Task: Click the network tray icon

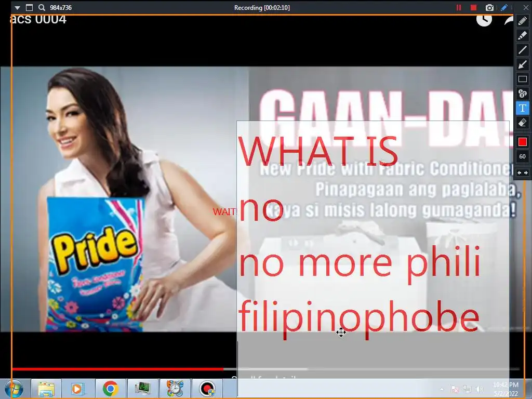Action: [467, 389]
